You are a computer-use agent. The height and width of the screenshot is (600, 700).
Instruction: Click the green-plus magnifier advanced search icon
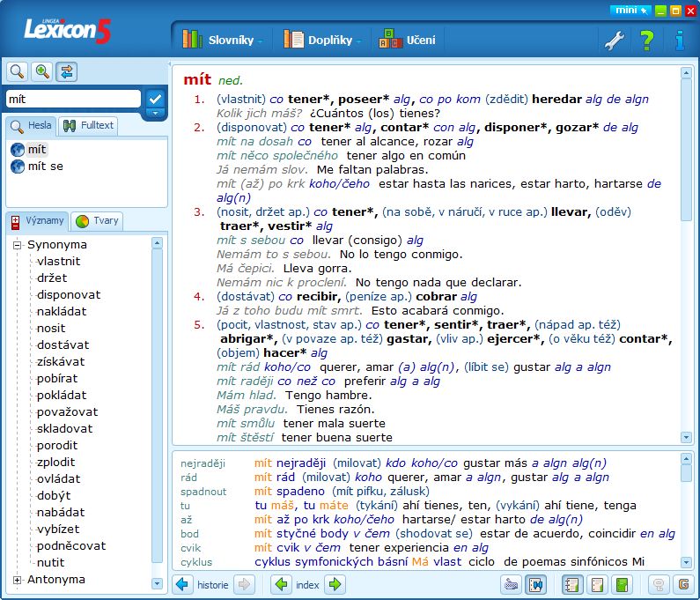(42, 71)
